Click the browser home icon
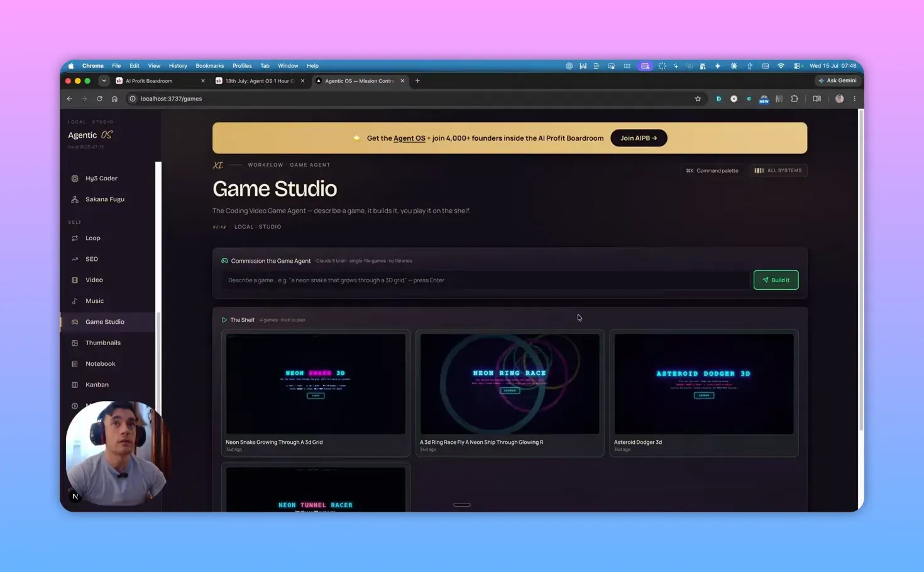This screenshot has width=924, height=572. [x=114, y=99]
